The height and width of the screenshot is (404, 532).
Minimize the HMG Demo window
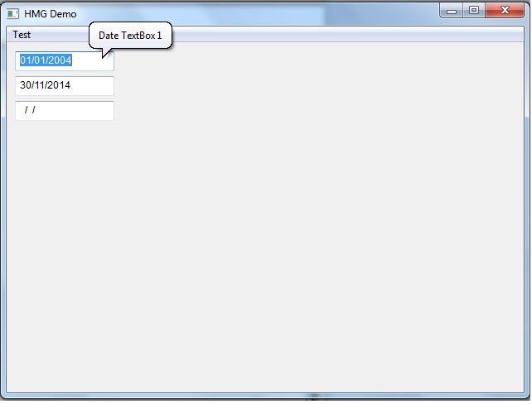pos(452,11)
